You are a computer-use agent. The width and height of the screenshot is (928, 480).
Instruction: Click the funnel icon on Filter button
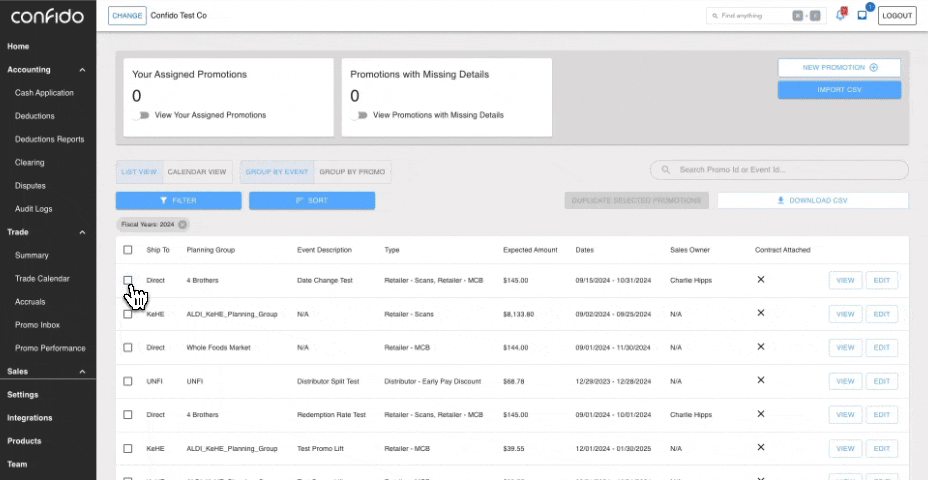(164, 201)
